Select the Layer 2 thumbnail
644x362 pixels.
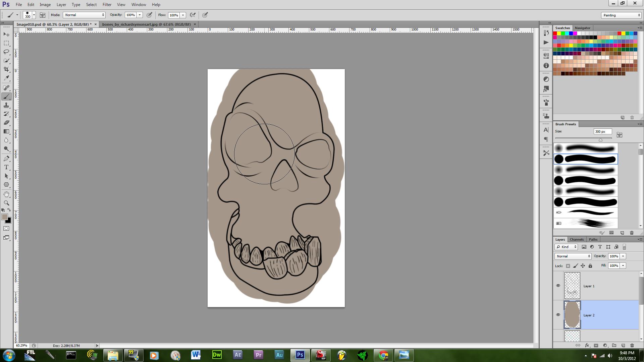coord(572,315)
